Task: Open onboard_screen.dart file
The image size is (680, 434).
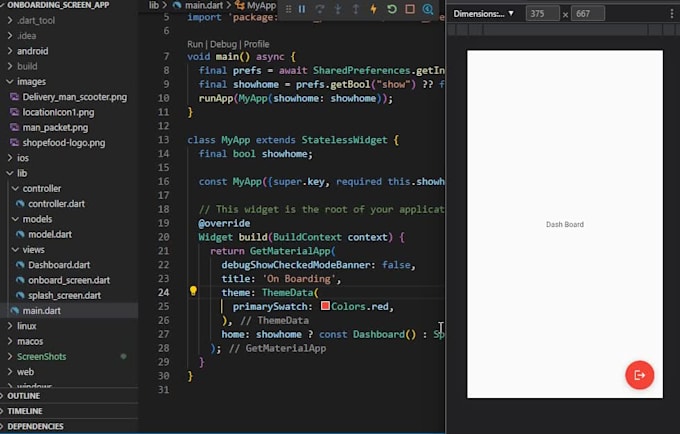Action: pyautogui.click(x=69, y=280)
